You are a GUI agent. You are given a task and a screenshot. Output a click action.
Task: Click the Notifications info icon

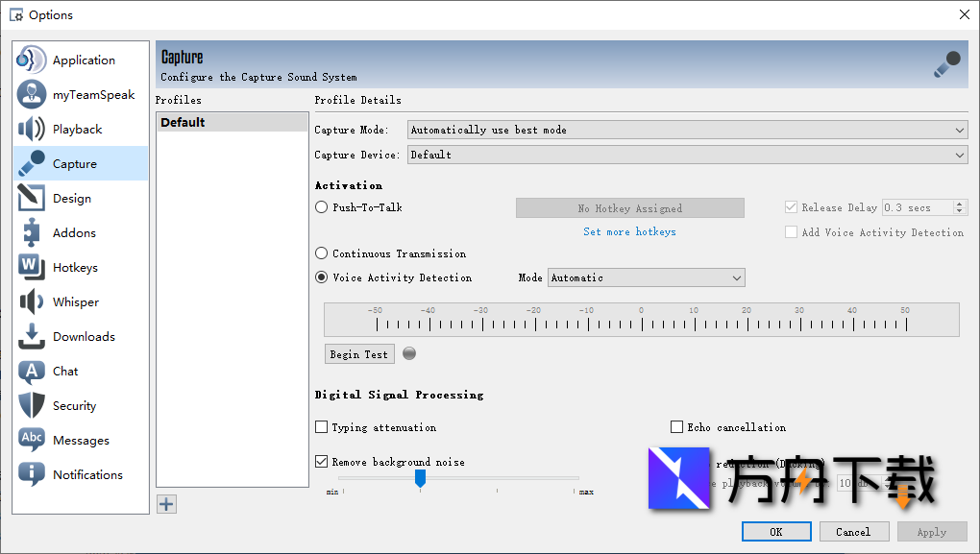coord(32,474)
